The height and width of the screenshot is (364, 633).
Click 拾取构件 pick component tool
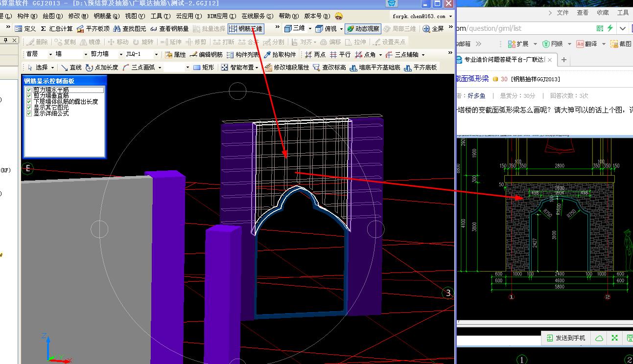pyautogui.click(x=280, y=54)
